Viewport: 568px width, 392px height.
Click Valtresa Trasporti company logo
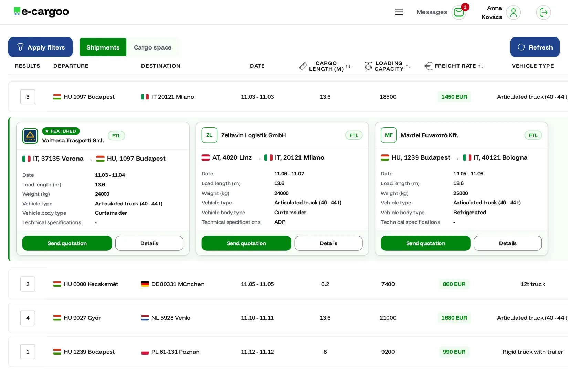pos(30,136)
